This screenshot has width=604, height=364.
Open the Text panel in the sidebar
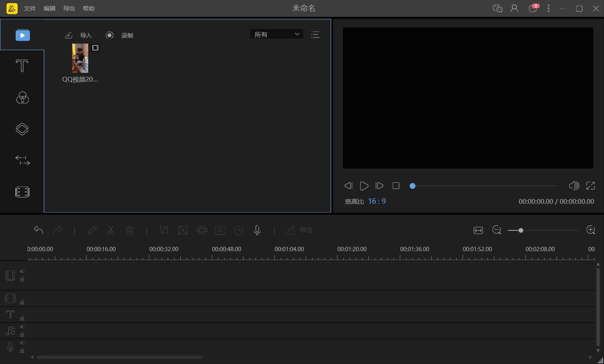(x=22, y=66)
